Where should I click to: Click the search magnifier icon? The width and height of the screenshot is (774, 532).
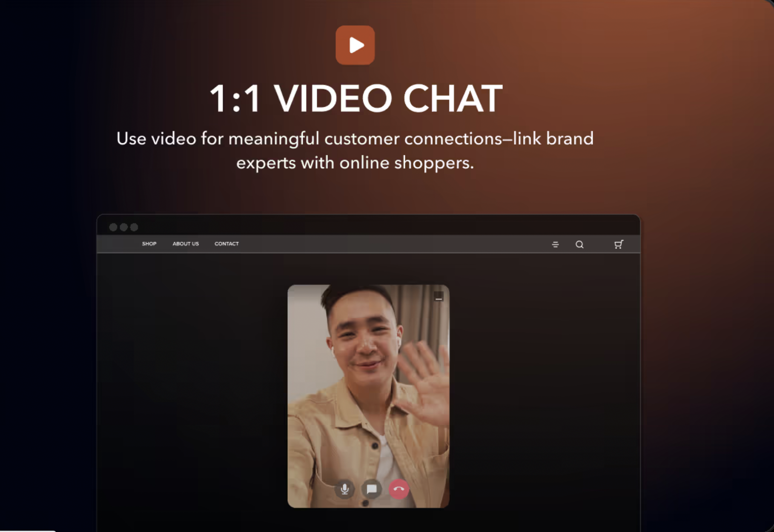(x=579, y=244)
